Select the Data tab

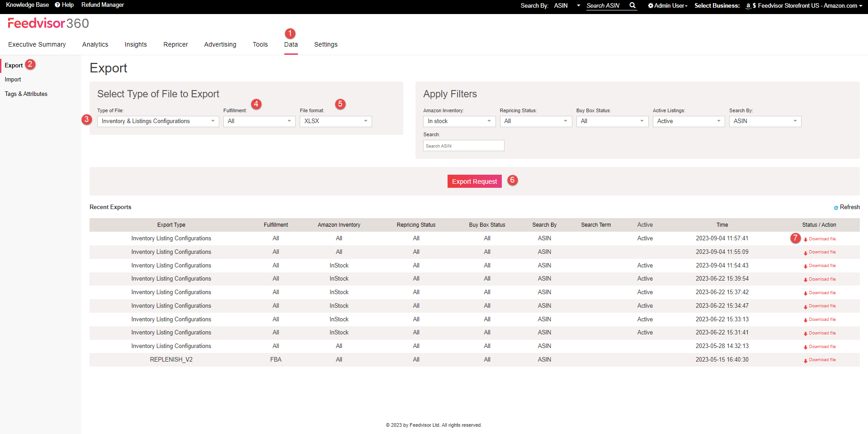click(x=291, y=44)
